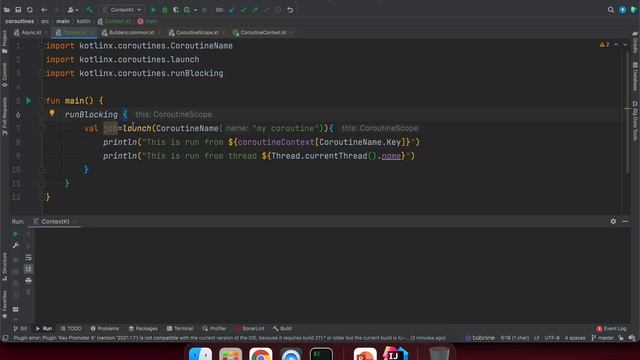Toggle the tool window bars corner icon
Image resolution: width=640 pixels, height=360 pixels.
(x=5, y=338)
